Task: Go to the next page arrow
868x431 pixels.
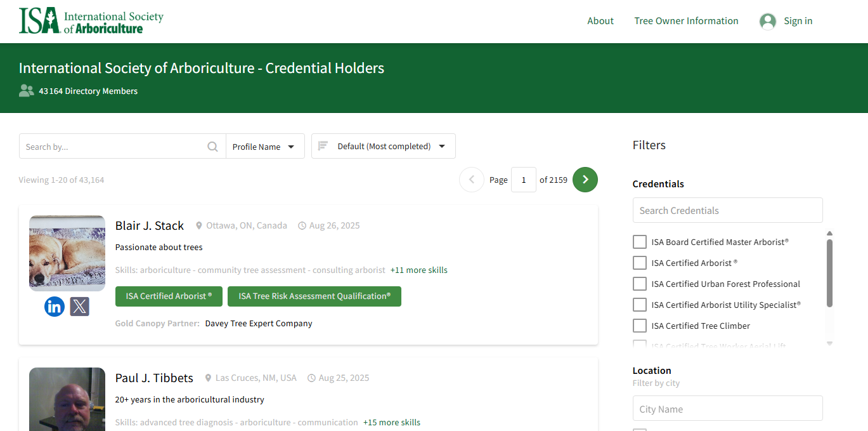Action: (x=585, y=180)
